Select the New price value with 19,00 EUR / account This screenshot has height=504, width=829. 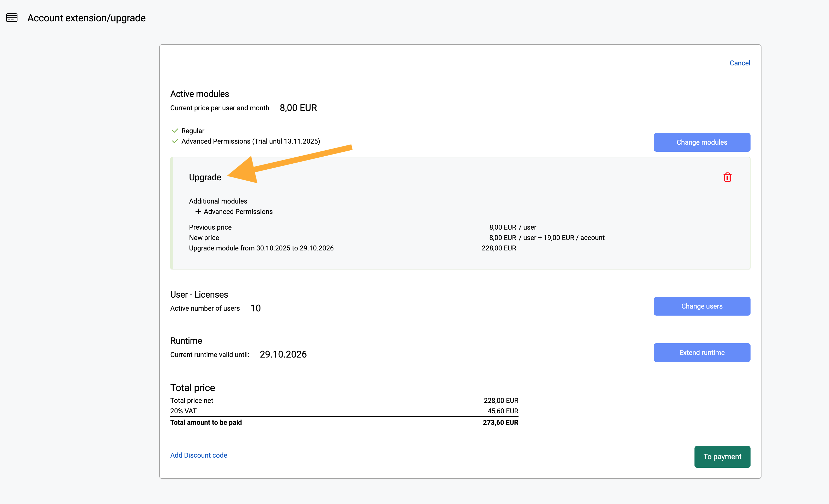pyautogui.click(x=547, y=238)
